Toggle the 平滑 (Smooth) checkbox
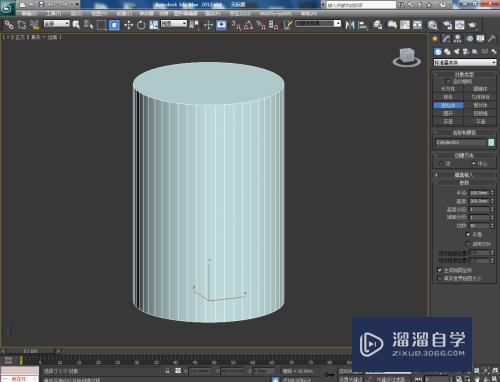The width and height of the screenshot is (500, 382). click(468, 235)
